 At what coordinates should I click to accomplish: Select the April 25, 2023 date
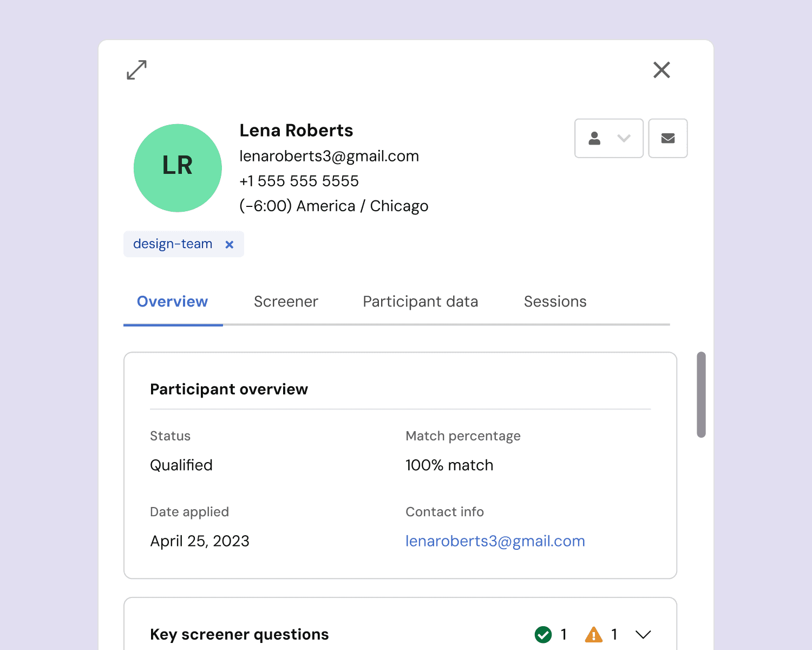coord(200,541)
